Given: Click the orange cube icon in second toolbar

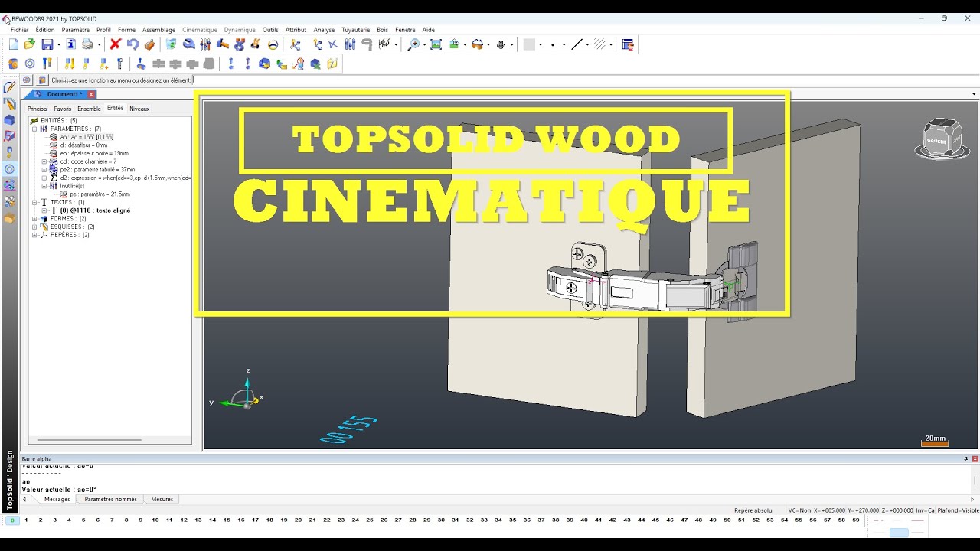Looking at the screenshot, I should pyautogui.click(x=13, y=64).
